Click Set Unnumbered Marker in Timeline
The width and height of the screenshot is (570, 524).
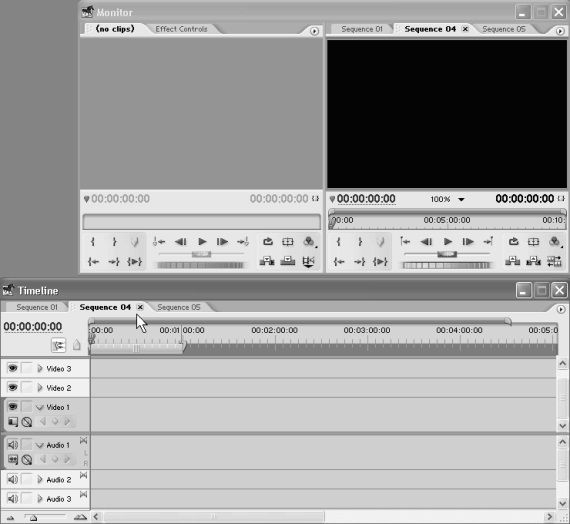(x=76, y=345)
